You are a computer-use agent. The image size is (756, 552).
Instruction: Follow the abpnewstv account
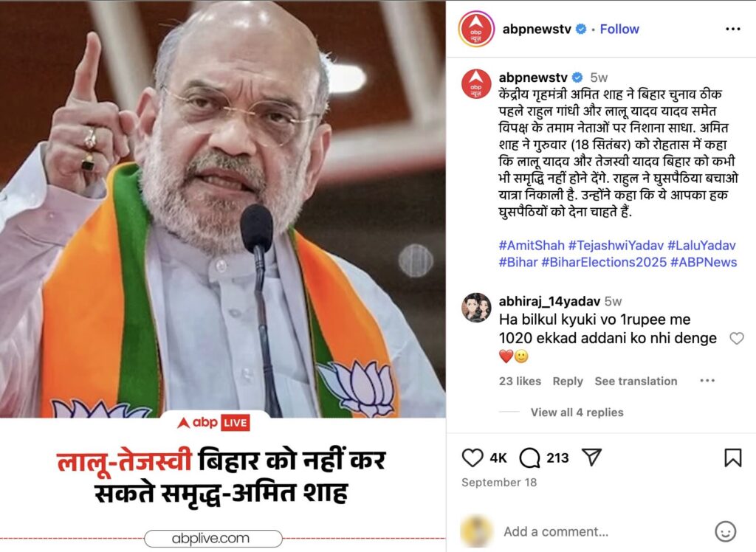[x=619, y=29]
